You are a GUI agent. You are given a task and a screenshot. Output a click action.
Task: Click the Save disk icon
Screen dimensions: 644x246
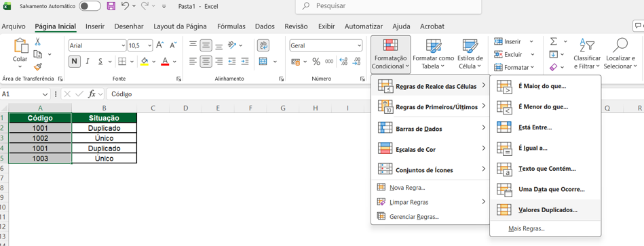point(111,6)
